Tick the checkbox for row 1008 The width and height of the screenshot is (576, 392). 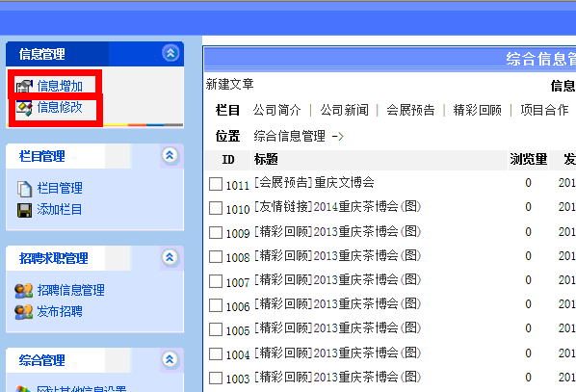pyautogui.click(x=216, y=256)
